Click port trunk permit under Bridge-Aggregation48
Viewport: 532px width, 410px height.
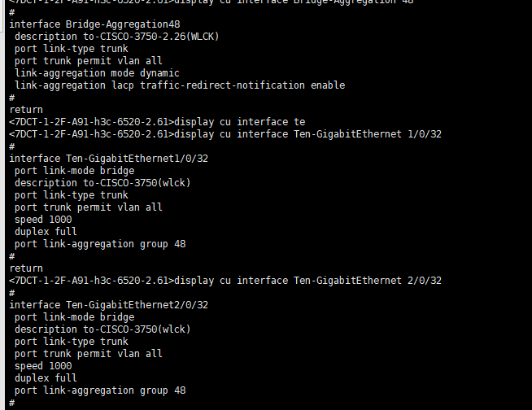88,61
